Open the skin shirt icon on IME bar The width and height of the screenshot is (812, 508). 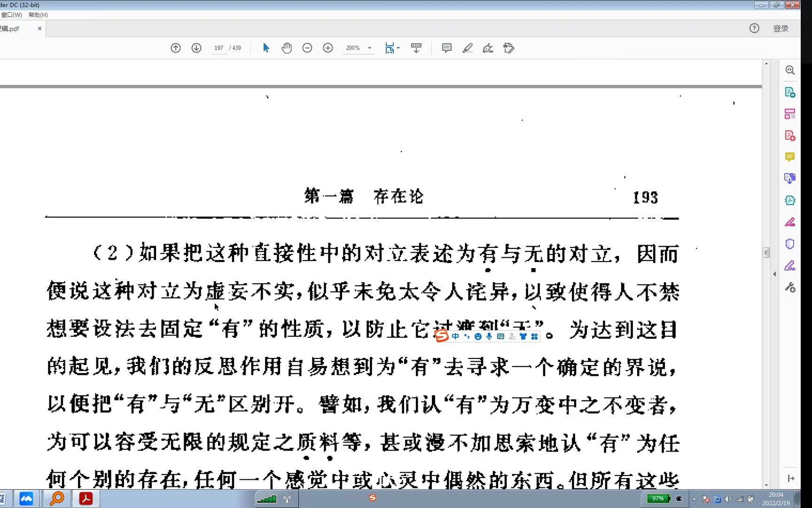[523, 336]
